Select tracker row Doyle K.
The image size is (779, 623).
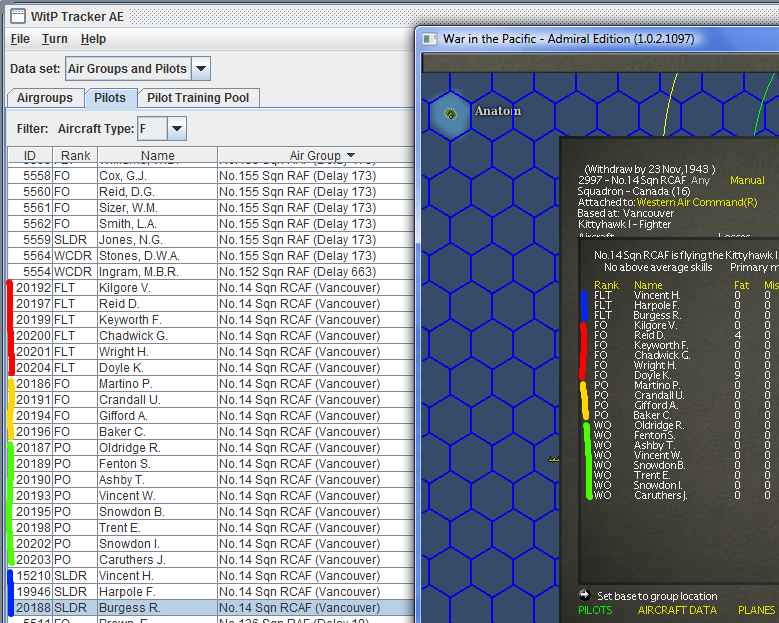(211, 368)
